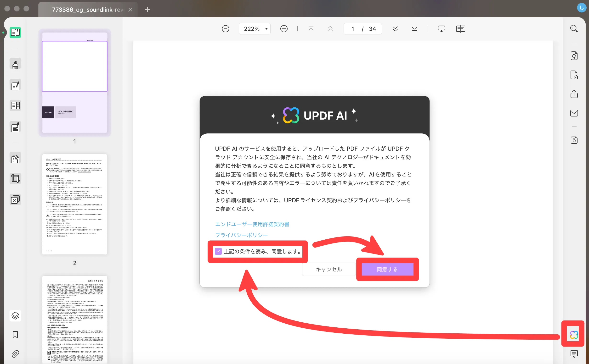The image size is (589, 364).
Task: Close the 773386_og_soundlink tab
Action: [x=130, y=10]
